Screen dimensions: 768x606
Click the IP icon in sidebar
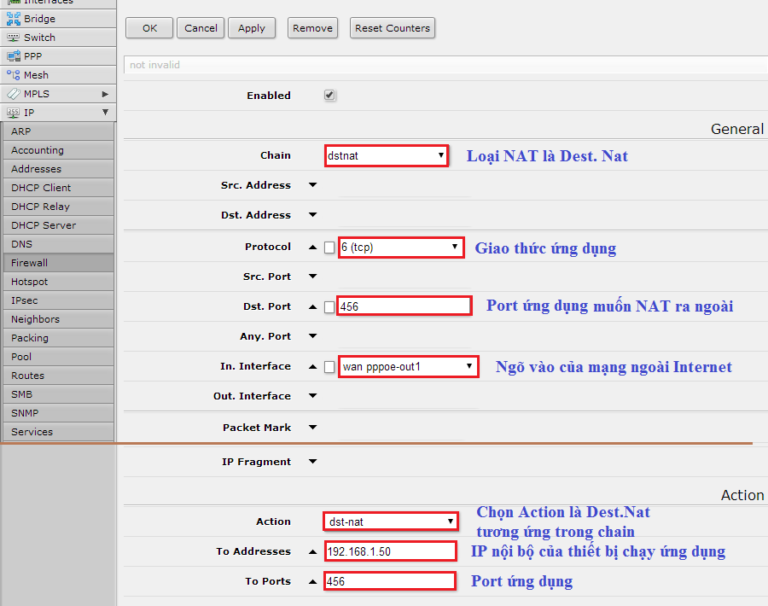[x=13, y=113]
